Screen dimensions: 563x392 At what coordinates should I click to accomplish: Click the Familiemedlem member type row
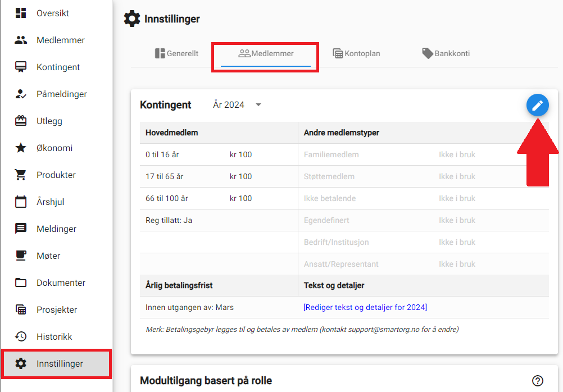click(423, 154)
